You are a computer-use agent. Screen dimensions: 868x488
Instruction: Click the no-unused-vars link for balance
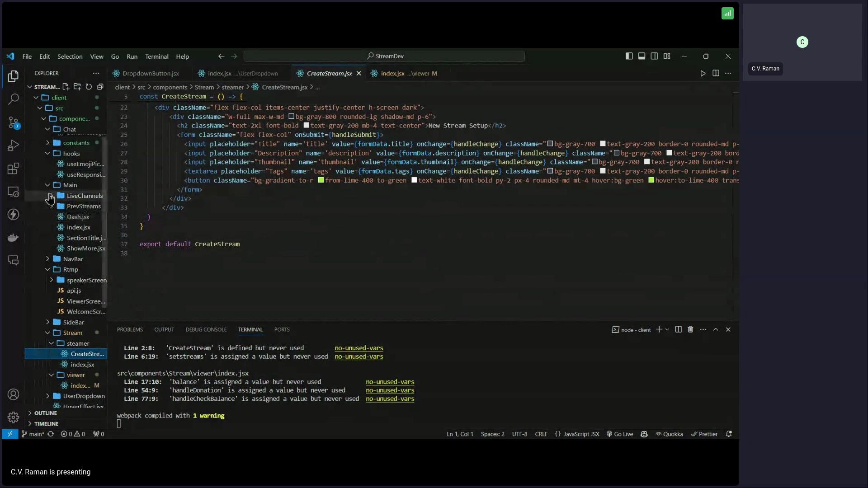click(x=390, y=381)
